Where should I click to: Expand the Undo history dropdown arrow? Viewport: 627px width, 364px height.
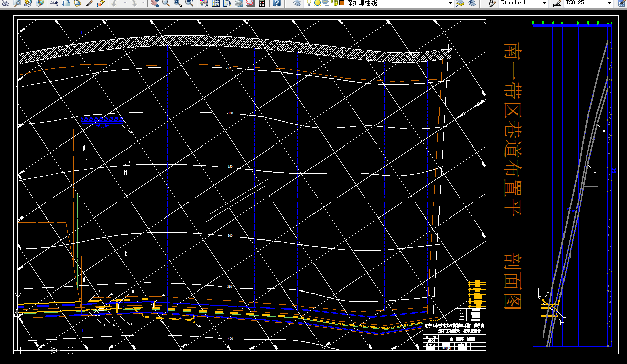coord(124,3)
